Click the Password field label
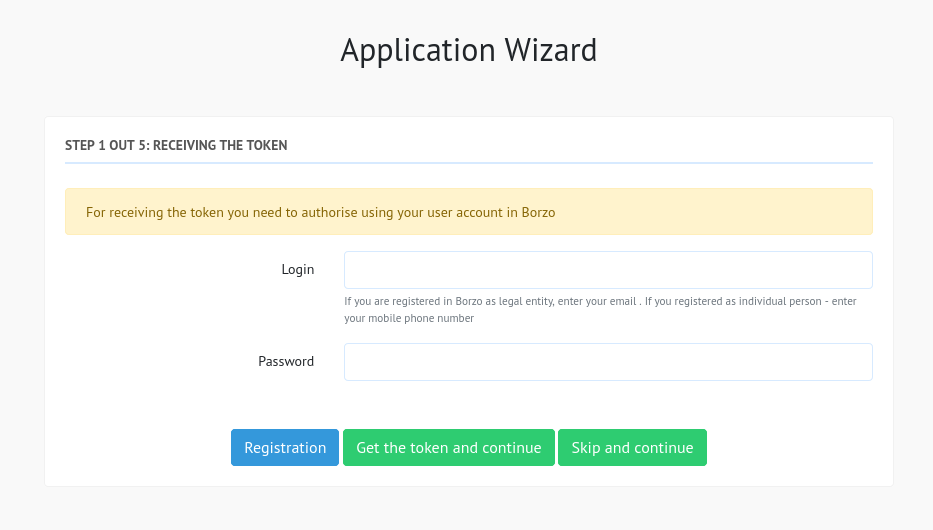The width and height of the screenshot is (933, 530). [x=286, y=361]
